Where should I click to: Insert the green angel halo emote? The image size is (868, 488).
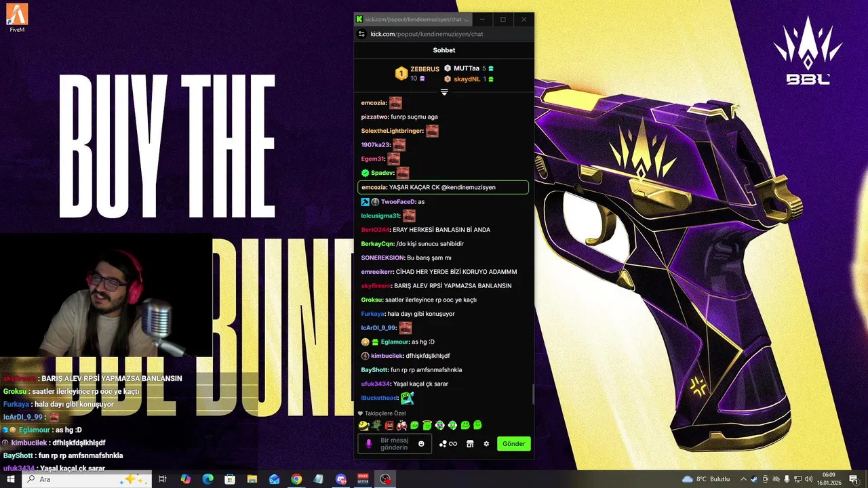pyautogui.click(x=427, y=425)
